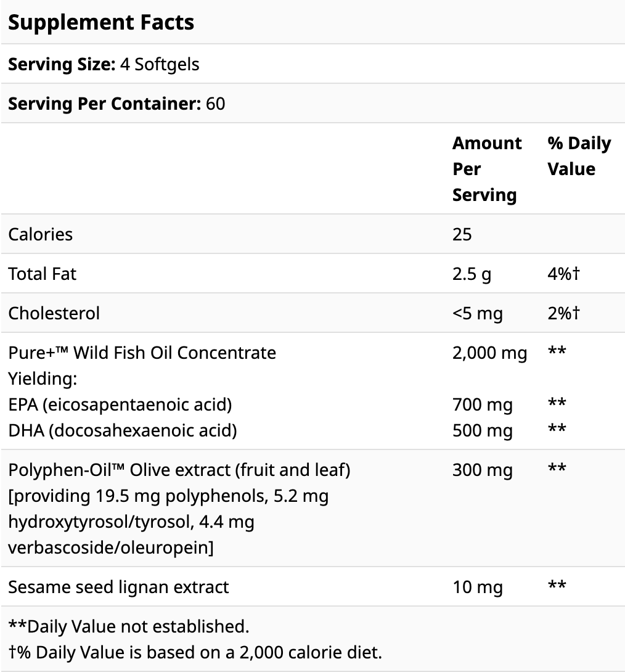The width and height of the screenshot is (625, 672).
Task: Select the % Daily Value column header
Action: click(579, 156)
